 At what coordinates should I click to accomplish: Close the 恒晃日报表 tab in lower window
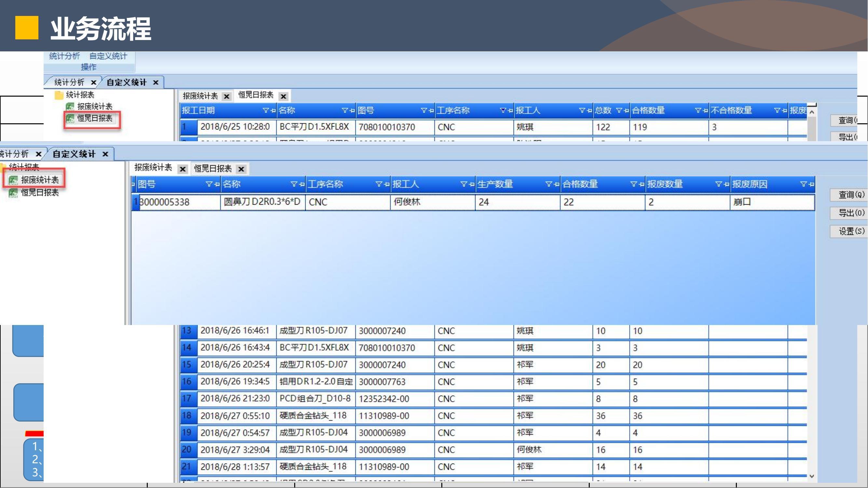coord(241,169)
